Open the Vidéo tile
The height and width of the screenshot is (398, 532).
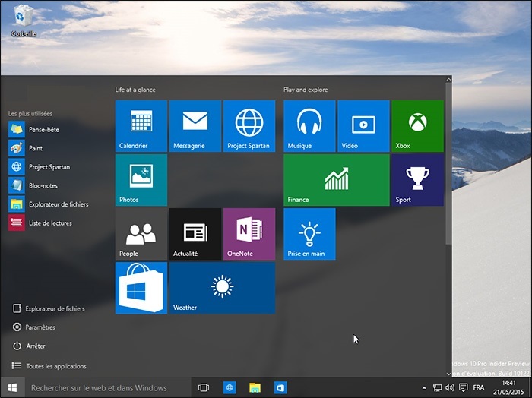coord(363,126)
